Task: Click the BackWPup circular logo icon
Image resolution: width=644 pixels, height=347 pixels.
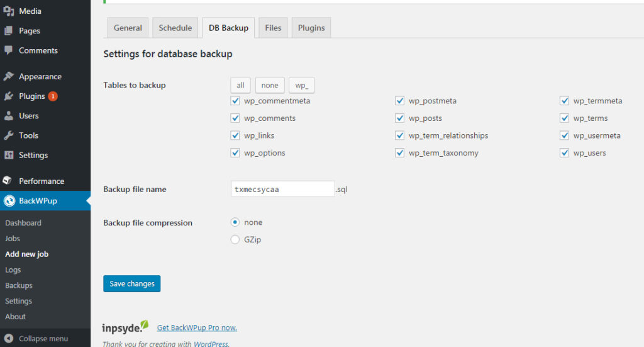Action: (9, 201)
